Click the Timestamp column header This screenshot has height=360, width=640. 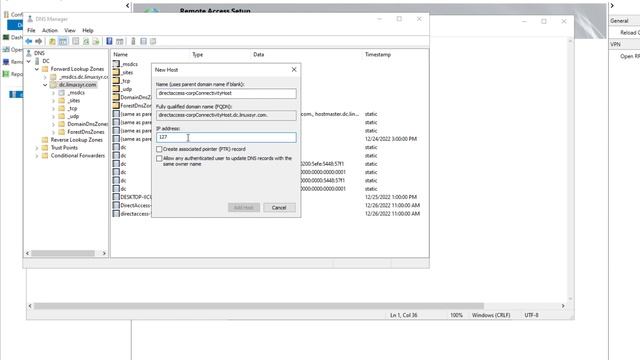tap(378, 54)
